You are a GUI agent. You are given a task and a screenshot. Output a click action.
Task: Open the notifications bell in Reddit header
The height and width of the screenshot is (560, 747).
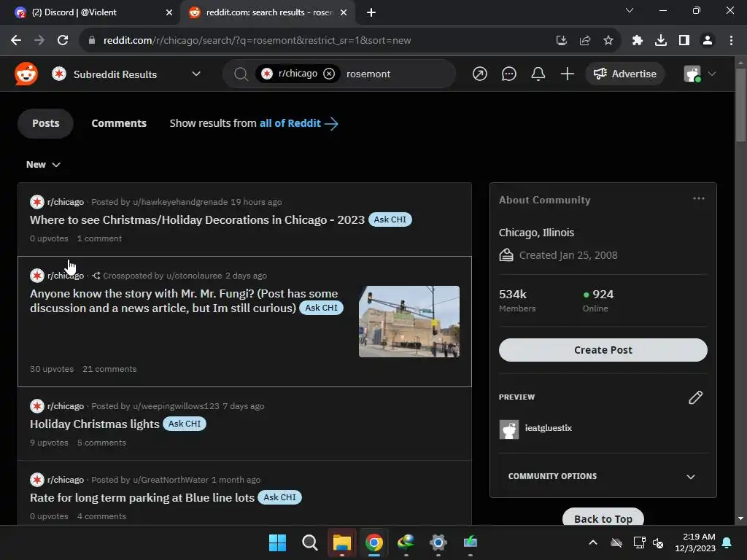click(x=538, y=74)
